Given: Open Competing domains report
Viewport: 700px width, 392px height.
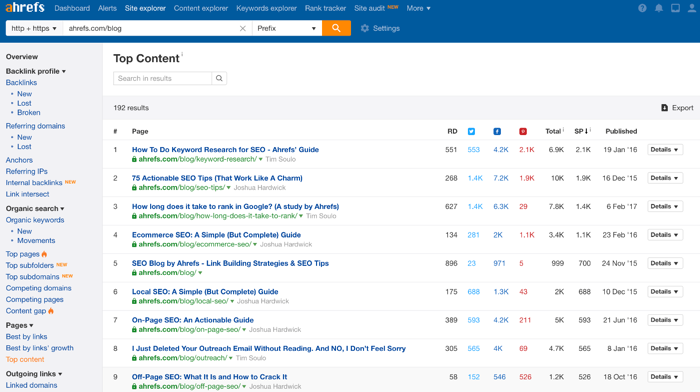Looking at the screenshot, I should tap(38, 288).
